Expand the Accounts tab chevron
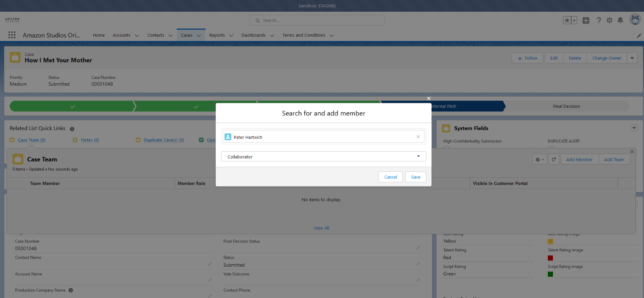The image size is (644, 298). [x=137, y=35]
